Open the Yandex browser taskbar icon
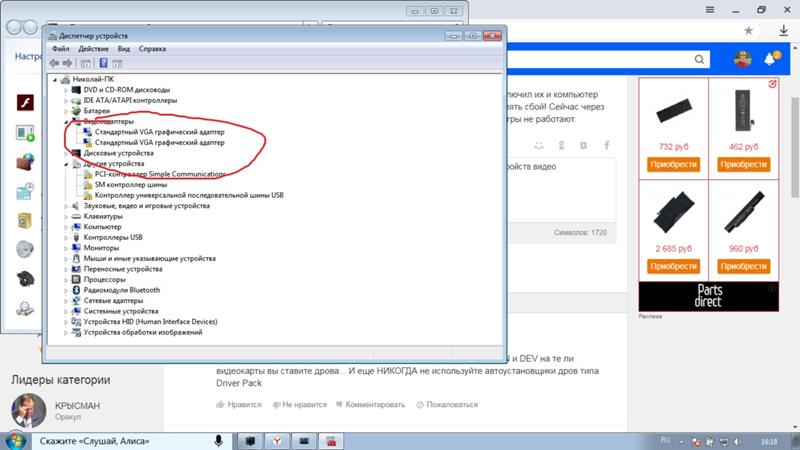This screenshot has height=450, width=800. point(277,441)
